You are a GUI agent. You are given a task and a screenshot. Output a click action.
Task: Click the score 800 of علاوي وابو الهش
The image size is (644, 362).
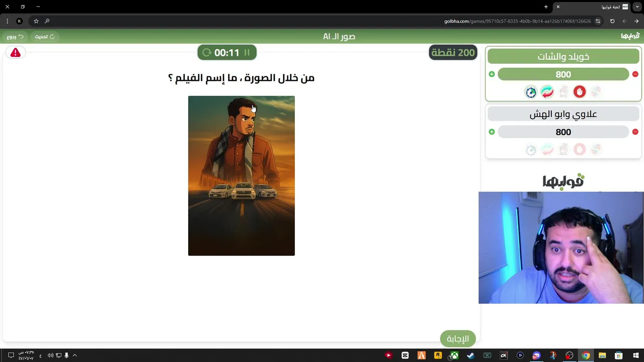[563, 132]
